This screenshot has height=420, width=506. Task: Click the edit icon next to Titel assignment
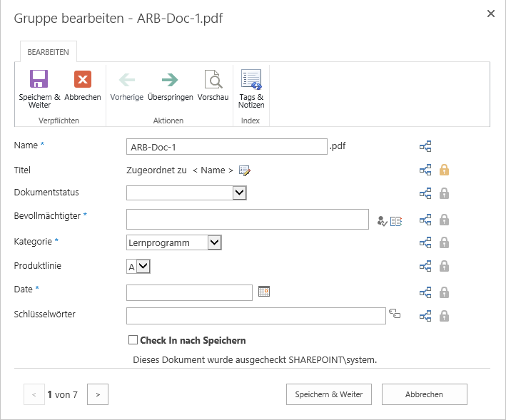245,170
